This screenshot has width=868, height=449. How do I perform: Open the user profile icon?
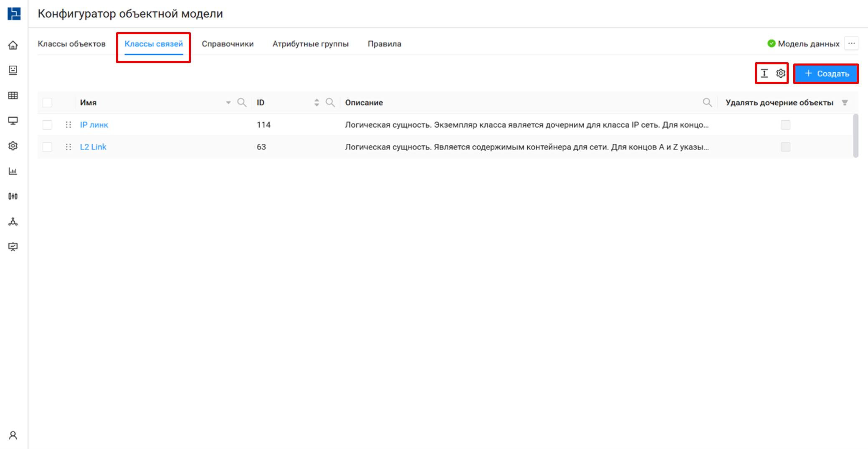(13, 436)
